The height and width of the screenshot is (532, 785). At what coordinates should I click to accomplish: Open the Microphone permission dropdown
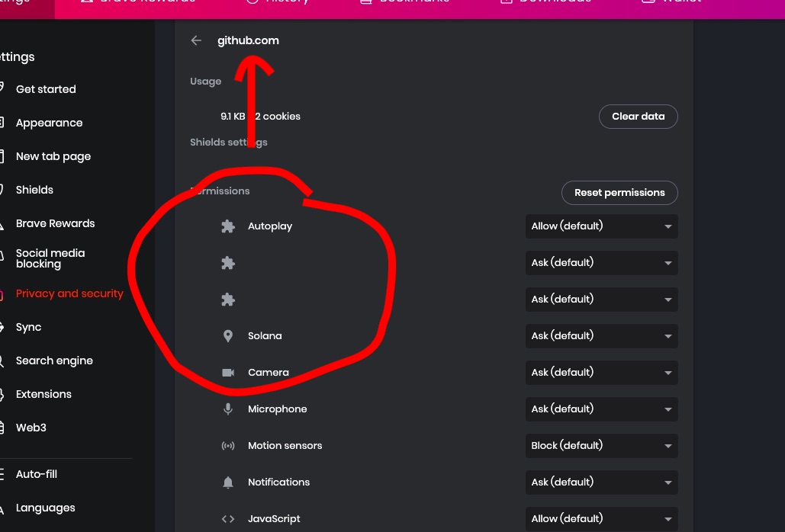pyautogui.click(x=602, y=409)
